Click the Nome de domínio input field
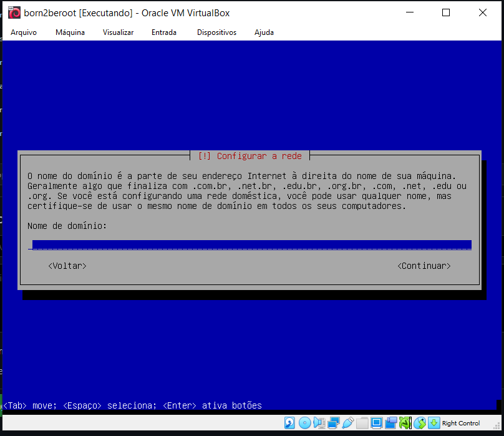Screen dimensions: 504x436 (x=250, y=245)
